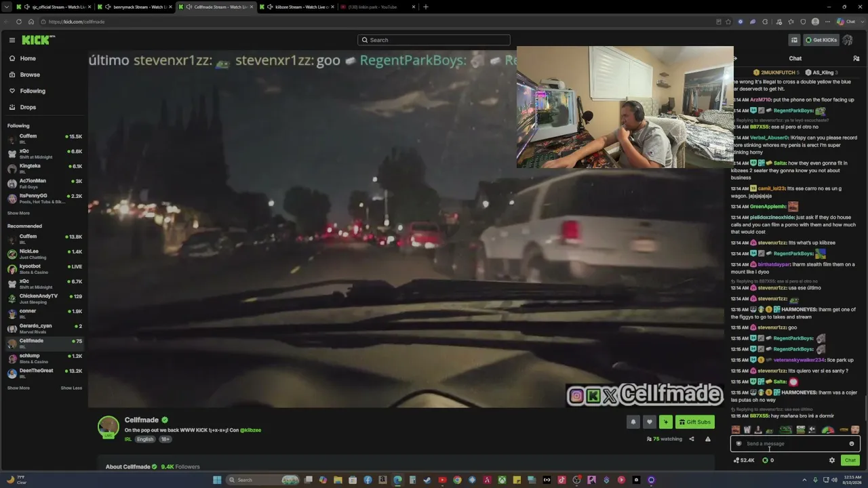The width and height of the screenshot is (868, 488).
Task: Collapse recommended list with Show Less
Action: click(x=71, y=388)
